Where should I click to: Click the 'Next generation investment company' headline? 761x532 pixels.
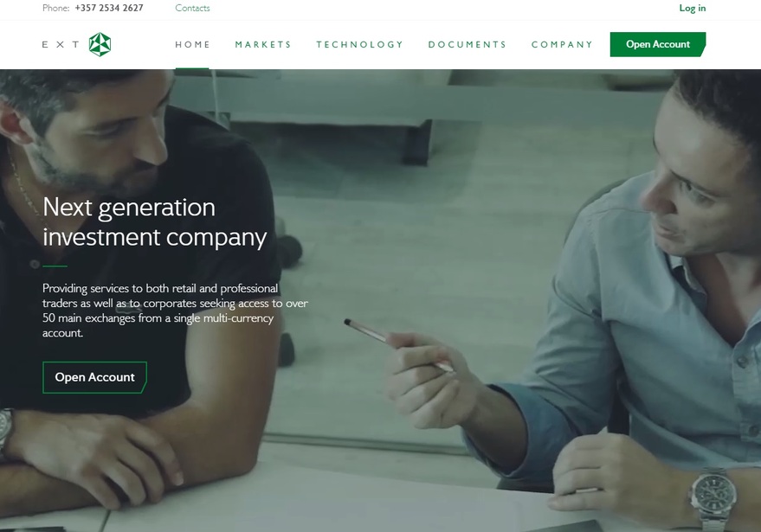pyautogui.click(x=155, y=222)
